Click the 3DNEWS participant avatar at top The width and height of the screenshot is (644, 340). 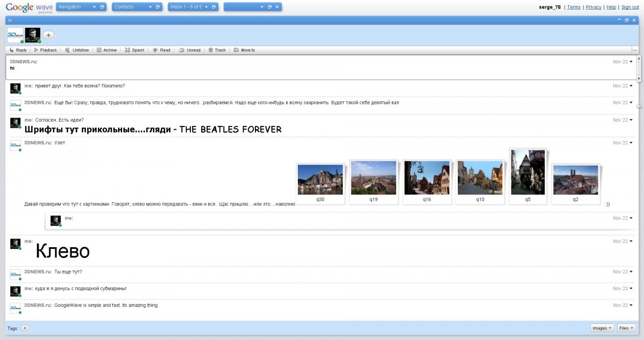pos(15,35)
